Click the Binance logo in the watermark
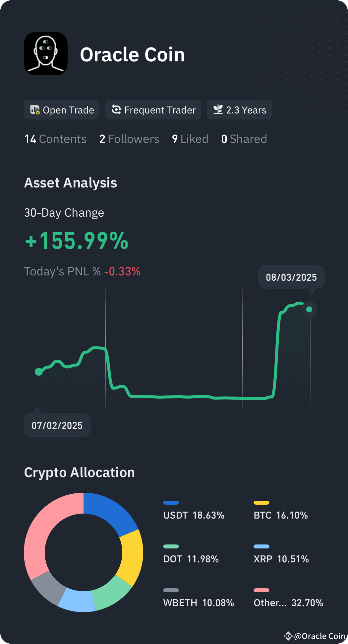 (288, 636)
